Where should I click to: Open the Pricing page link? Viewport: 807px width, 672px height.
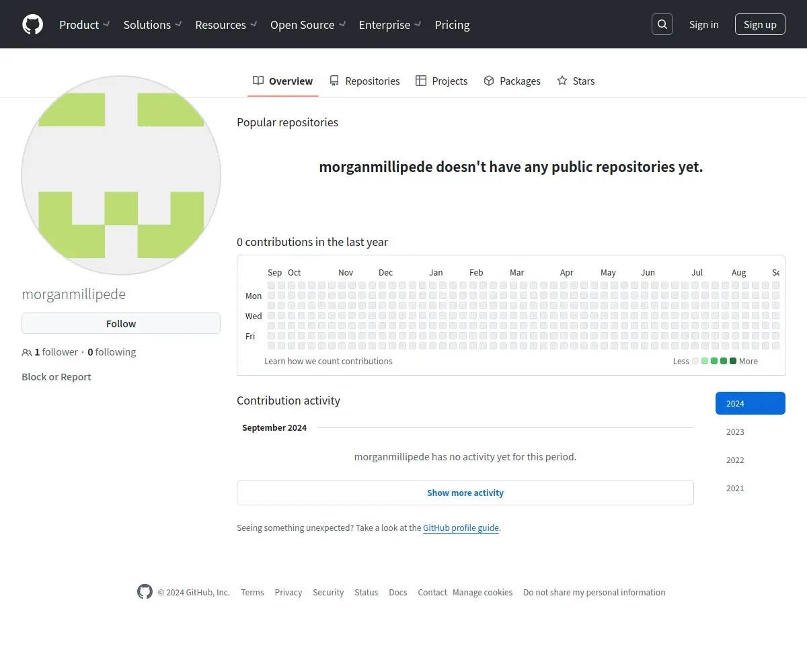point(452,25)
